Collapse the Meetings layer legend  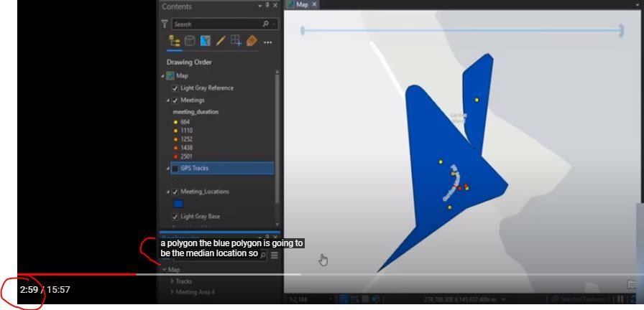[x=168, y=100]
